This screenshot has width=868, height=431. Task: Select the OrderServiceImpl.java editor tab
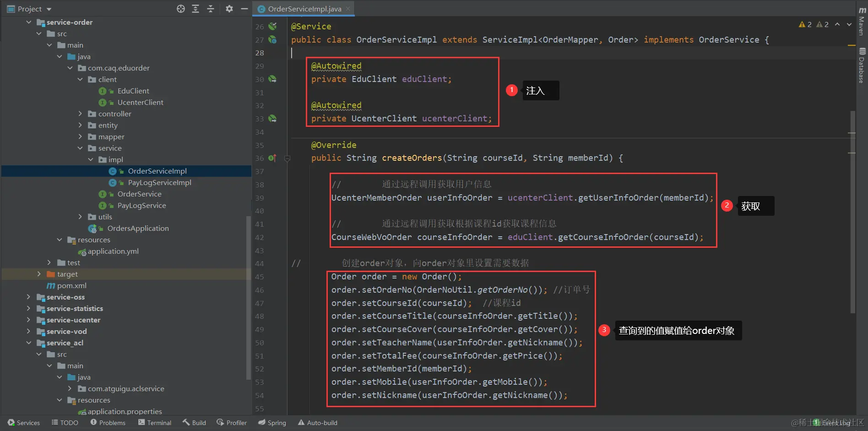pyautogui.click(x=304, y=9)
